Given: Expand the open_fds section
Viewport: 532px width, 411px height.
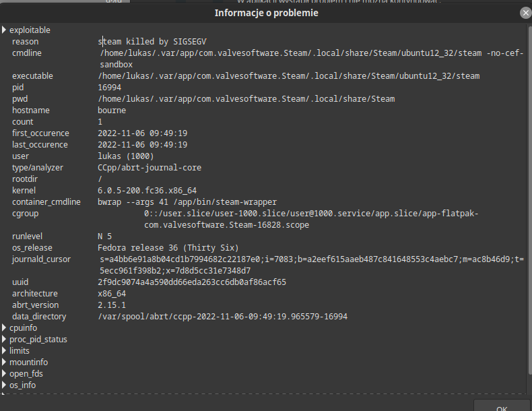Looking at the screenshot, I should [x=4, y=374].
